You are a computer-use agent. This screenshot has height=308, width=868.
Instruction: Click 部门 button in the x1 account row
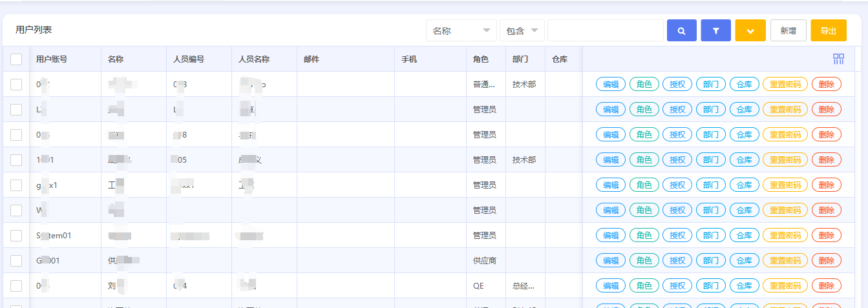click(711, 185)
